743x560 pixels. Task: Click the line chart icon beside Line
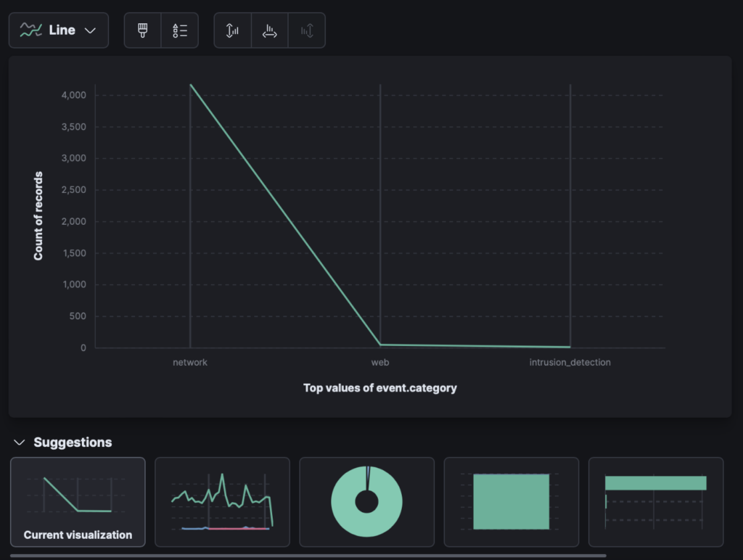point(30,30)
